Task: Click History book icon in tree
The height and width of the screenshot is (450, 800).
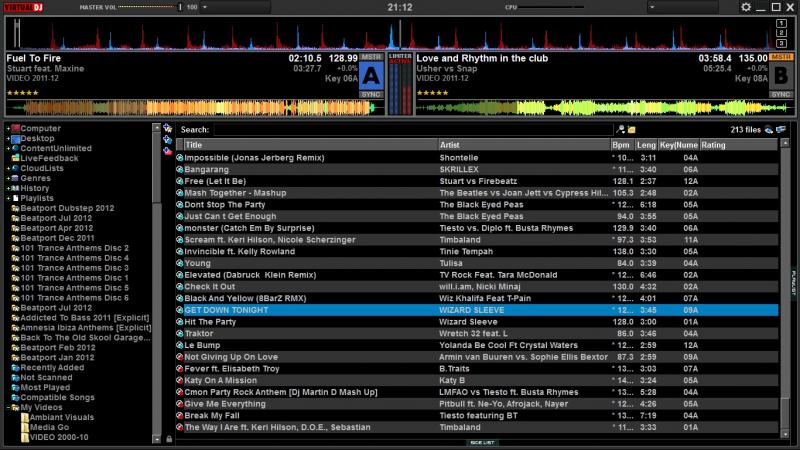Action: pyautogui.click(x=15, y=188)
